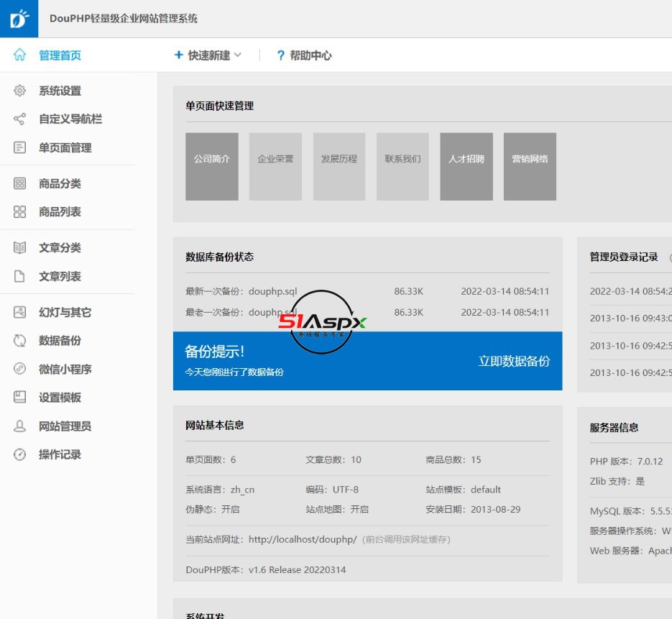
Task: Expand the 快速新建 dropdown
Action: [208, 55]
